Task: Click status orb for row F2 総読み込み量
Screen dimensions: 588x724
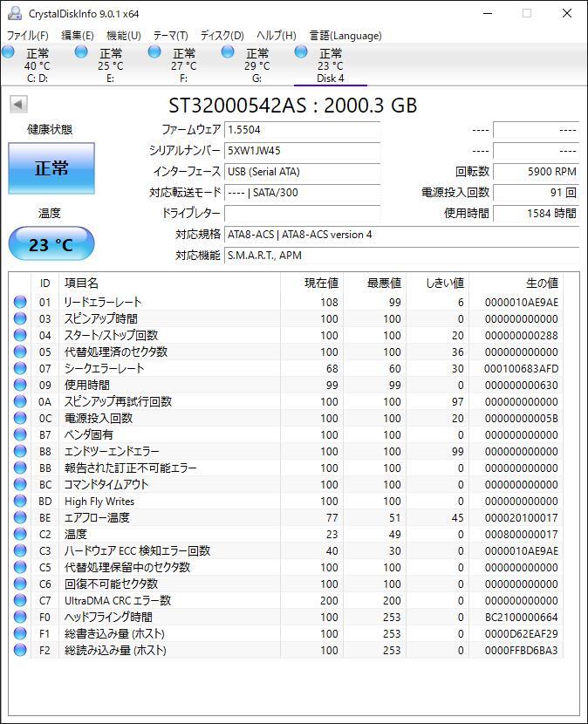Action: click(x=20, y=650)
